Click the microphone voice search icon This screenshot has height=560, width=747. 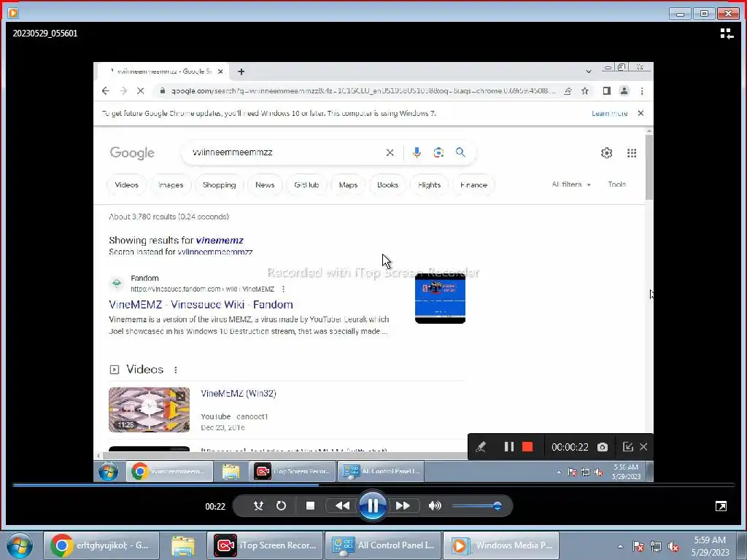tap(417, 152)
